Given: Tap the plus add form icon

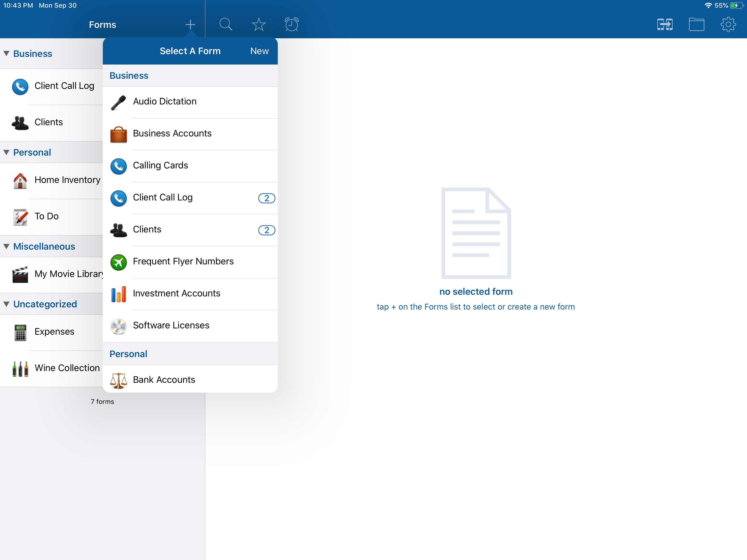Looking at the screenshot, I should pyautogui.click(x=190, y=24).
